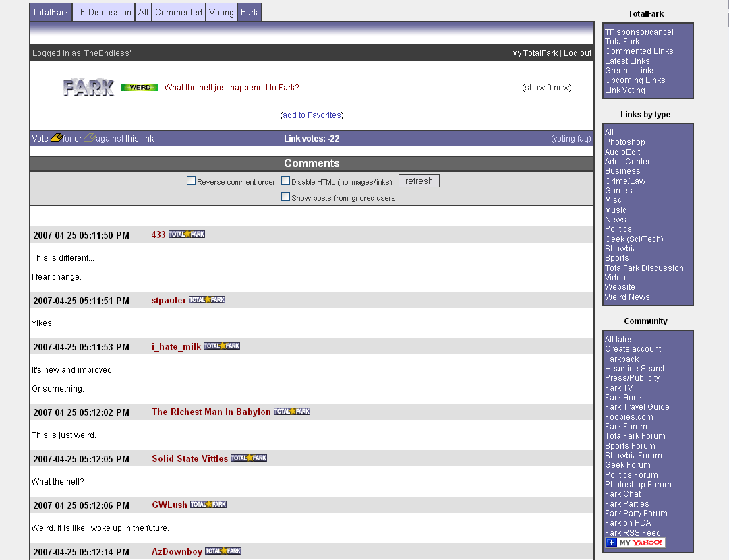
Task: Switch to the Fark tab
Action: (x=250, y=13)
